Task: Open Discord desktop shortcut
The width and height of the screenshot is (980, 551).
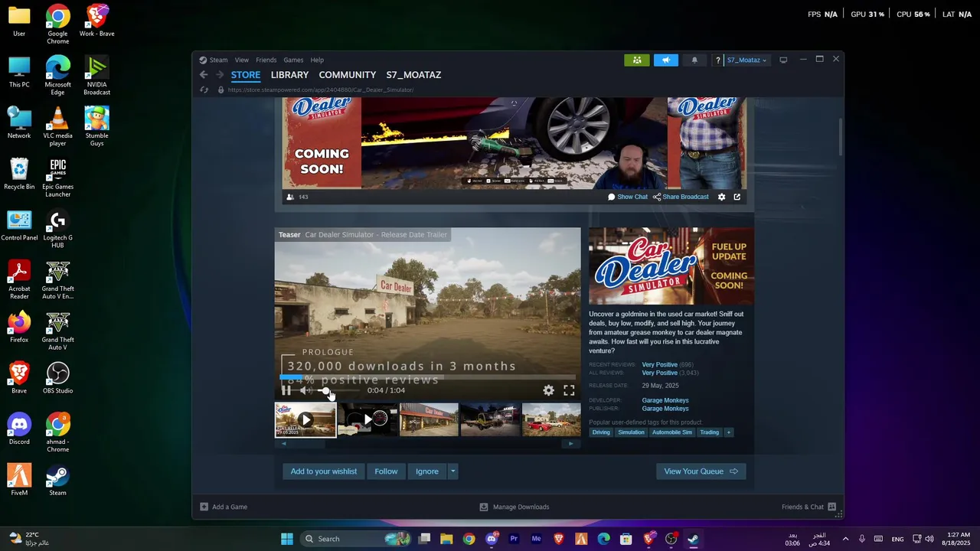Action: (19, 429)
